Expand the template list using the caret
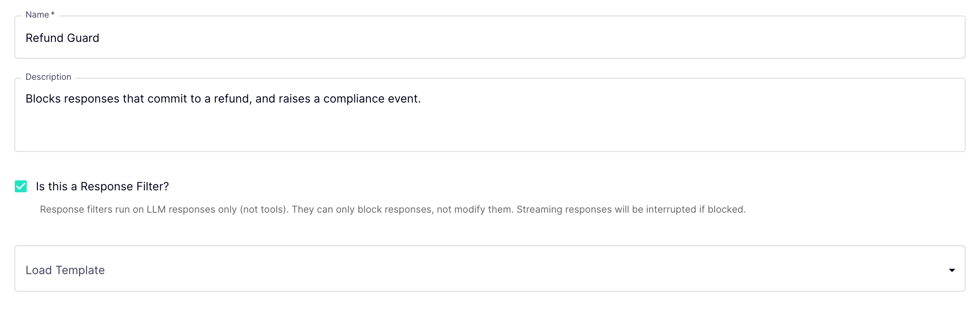Viewport: 980px width, 312px height. coord(952,271)
